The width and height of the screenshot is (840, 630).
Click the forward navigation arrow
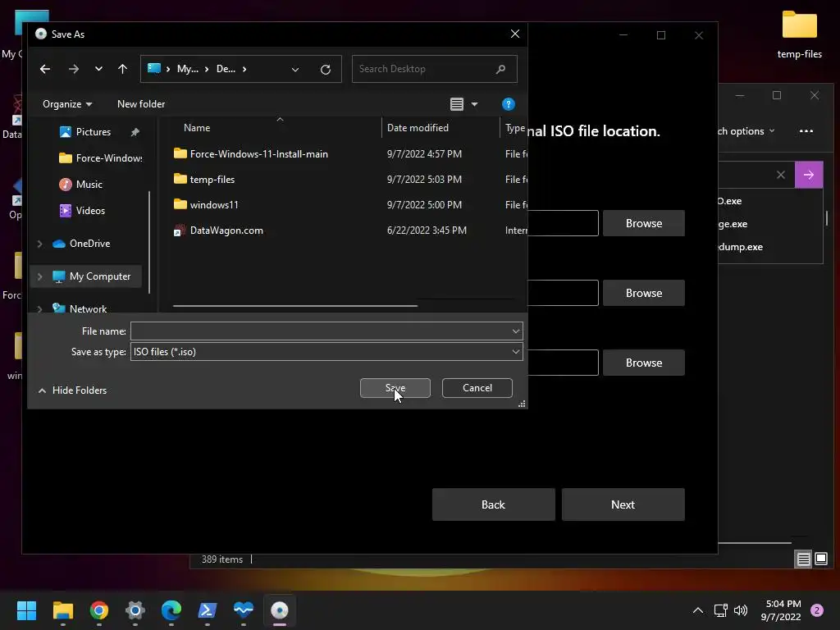pos(73,69)
